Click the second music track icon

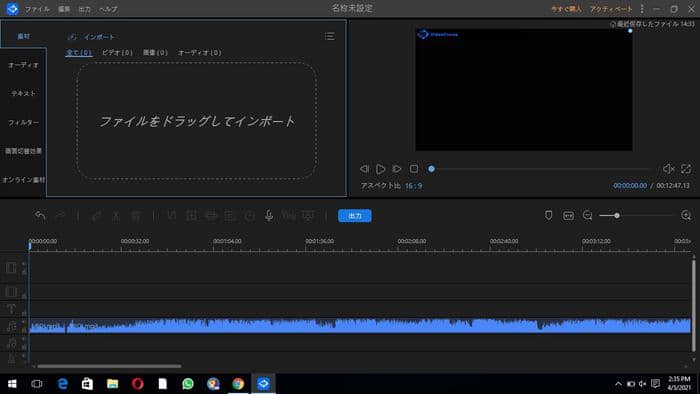point(11,343)
